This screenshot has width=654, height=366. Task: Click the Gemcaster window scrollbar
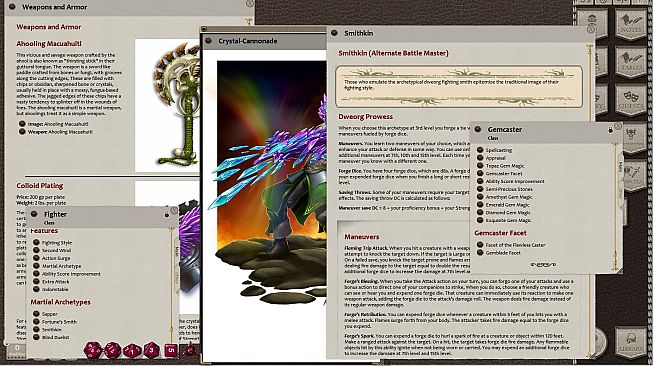point(614,206)
